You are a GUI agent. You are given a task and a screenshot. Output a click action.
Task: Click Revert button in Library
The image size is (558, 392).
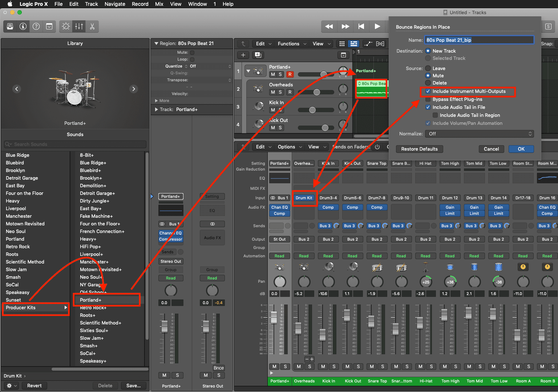[x=35, y=386]
